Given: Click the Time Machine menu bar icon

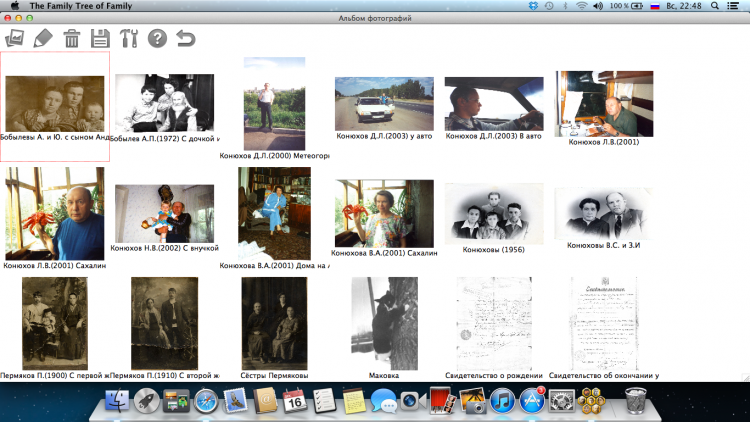Looking at the screenshot, I should [x=549, y=6].
